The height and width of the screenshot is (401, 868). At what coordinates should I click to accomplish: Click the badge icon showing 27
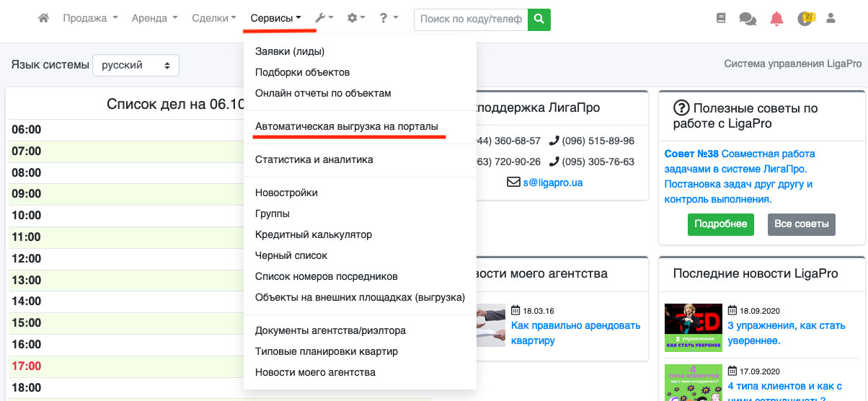pyautogui.click(x=805, y=19)
